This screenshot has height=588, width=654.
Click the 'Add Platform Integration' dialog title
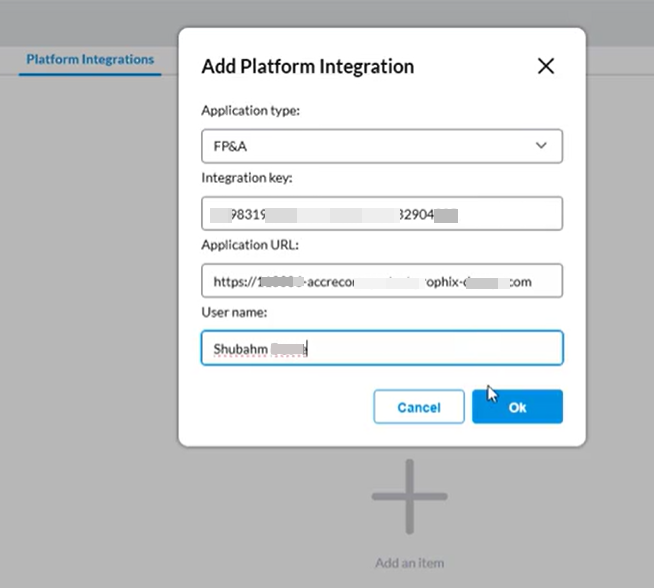pos(308,66)
